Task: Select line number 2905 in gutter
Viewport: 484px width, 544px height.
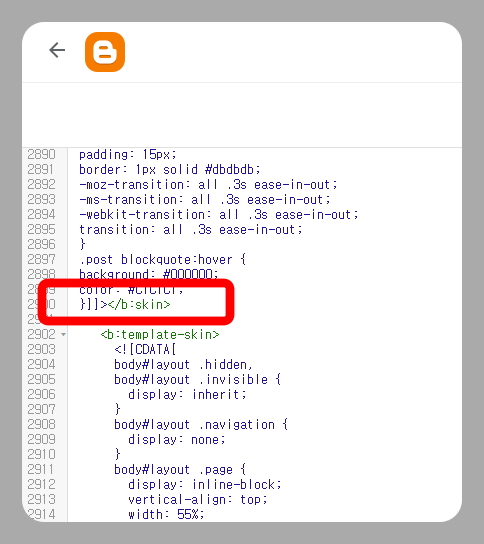Action: tap(41, 380)
